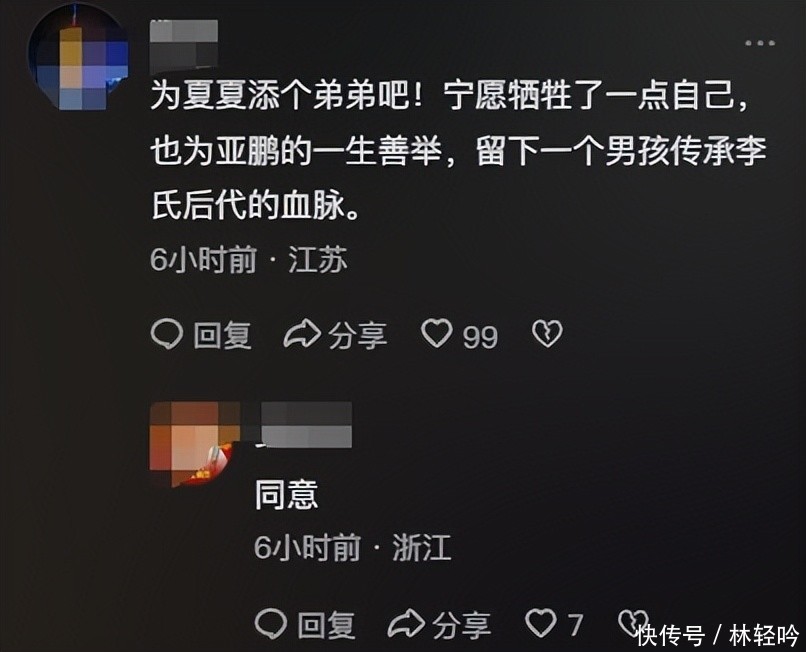Viewport: 806px width, 652px height.
Task: Click 回复 text on the first comment
Action: (223, 336)
